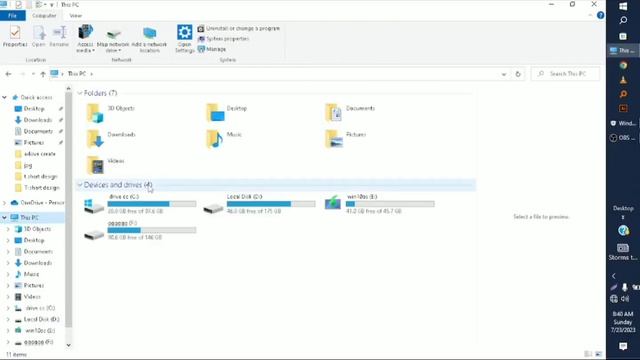Select the Downloads folder in Folders

click(x=111, y=139)
